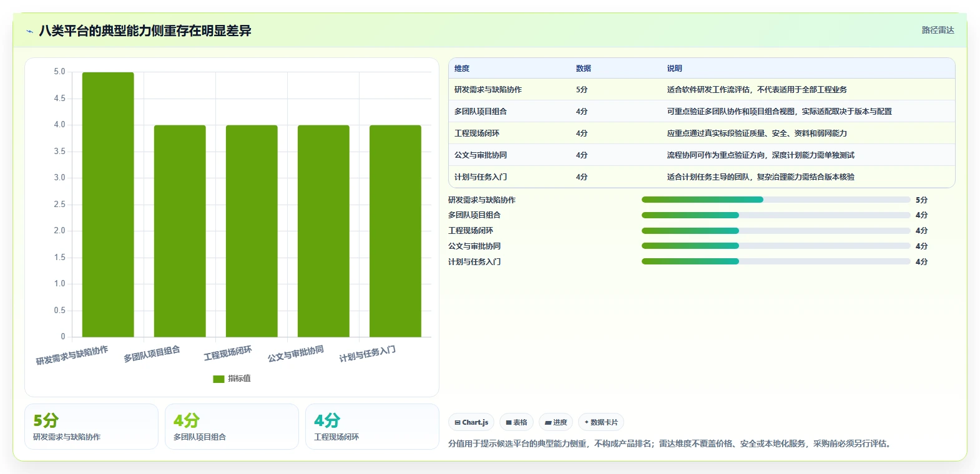Viewport: 980px width, 474px height.
Task: Click the 研发需求与缺陷协作 bar in the chart
Action: tap(108, 205)
